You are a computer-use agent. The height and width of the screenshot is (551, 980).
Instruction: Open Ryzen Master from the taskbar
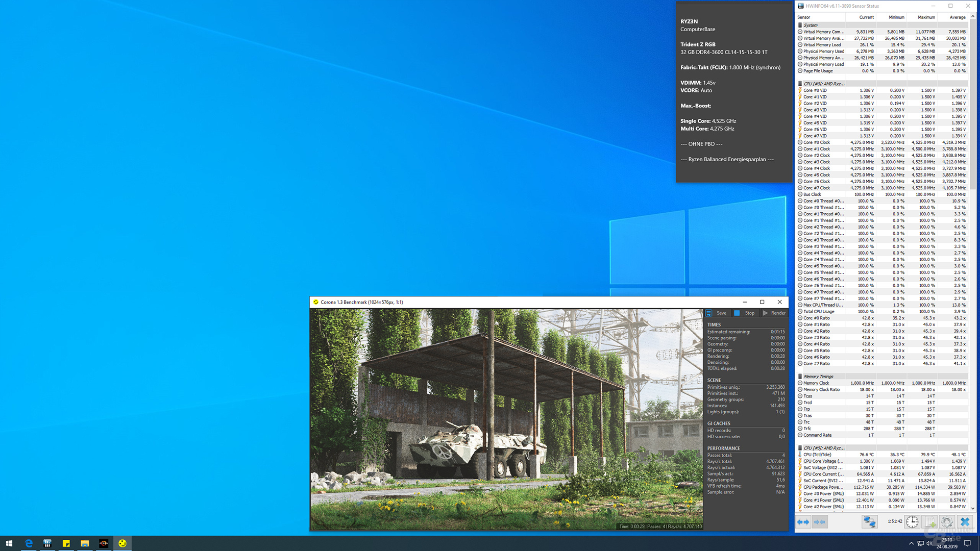coord(104,543)
